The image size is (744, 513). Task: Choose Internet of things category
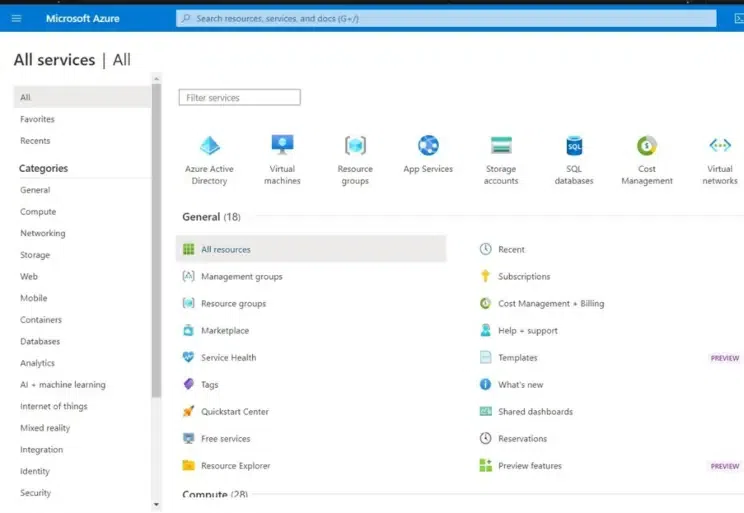tap(54, 406)
